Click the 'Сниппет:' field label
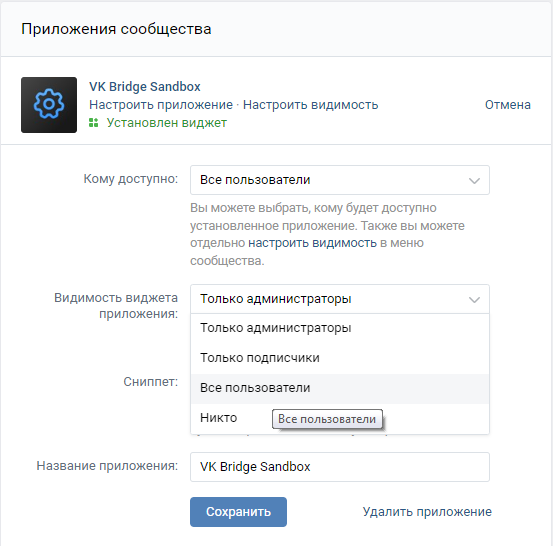 coord(151,382)
